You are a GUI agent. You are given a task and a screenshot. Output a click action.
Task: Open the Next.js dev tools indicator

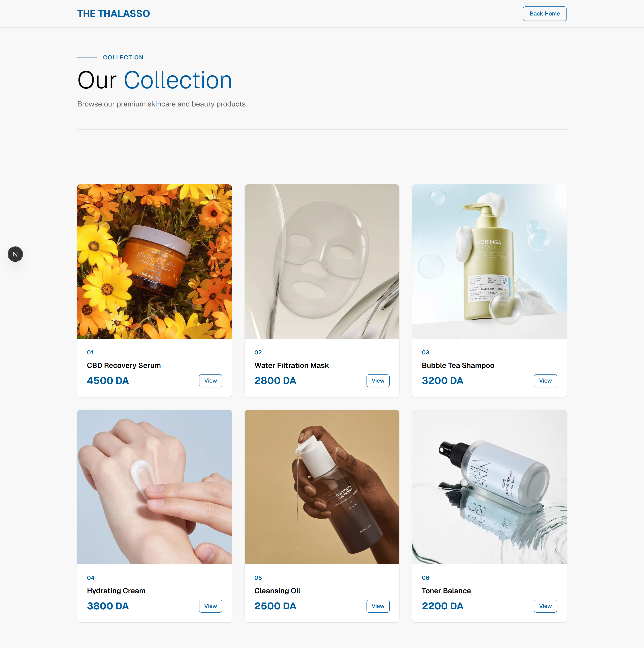(15, 254)
